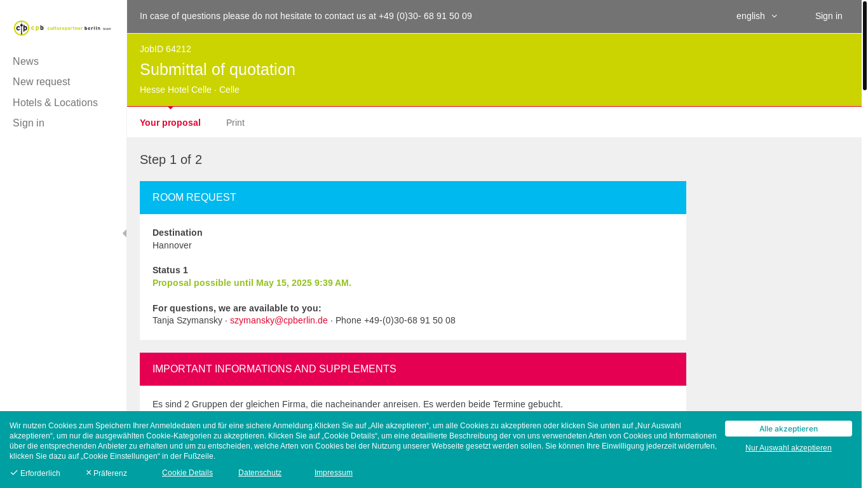Open the english language dropdown
The image size is (868, 488).
[x=757, y=16]
